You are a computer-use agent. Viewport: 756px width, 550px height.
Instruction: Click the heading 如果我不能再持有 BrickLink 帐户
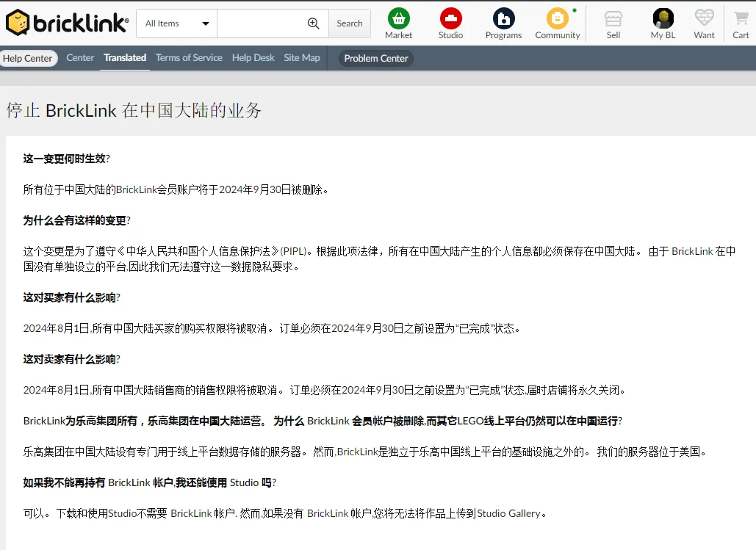pos(149,482)
